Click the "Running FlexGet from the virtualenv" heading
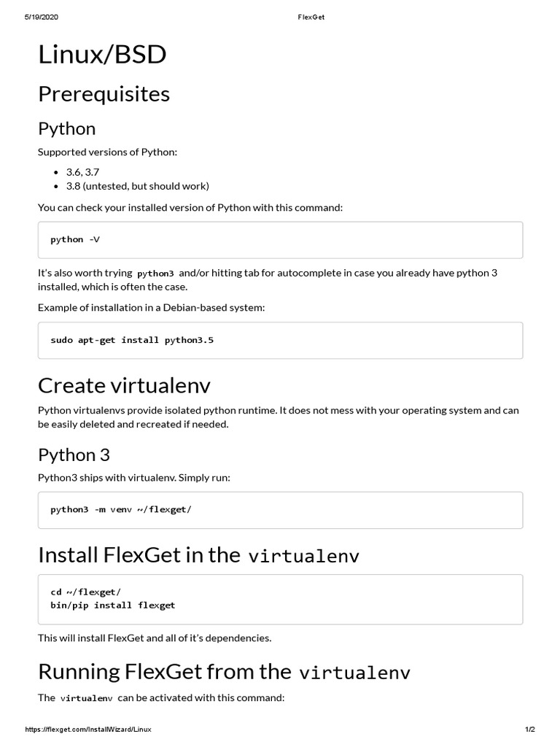Screen dimensions: 560x747 (x=224, y=671)
